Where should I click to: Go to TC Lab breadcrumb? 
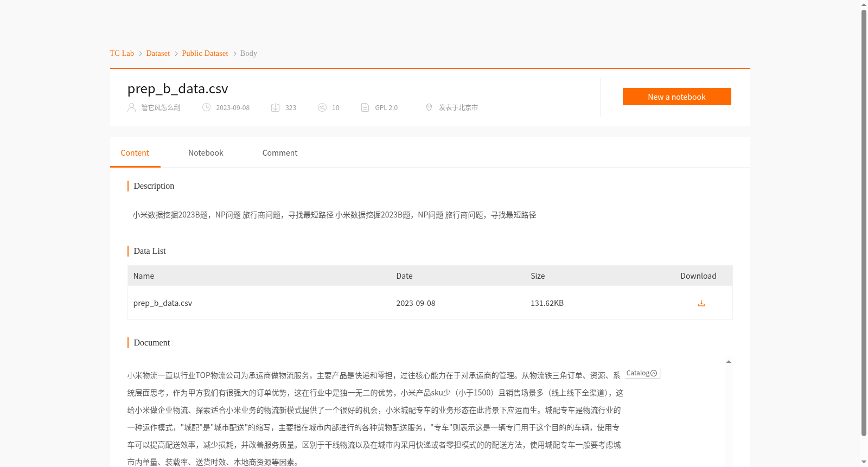click(122, 53)
